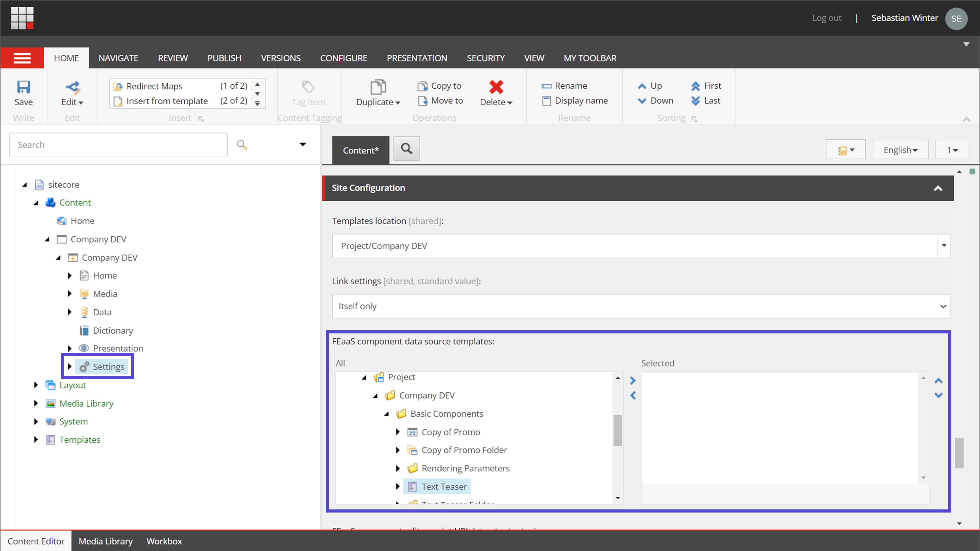The height and width of the screenshot is (551, 980).
Task: Click the Log out link
Action: tap(826, 18)
